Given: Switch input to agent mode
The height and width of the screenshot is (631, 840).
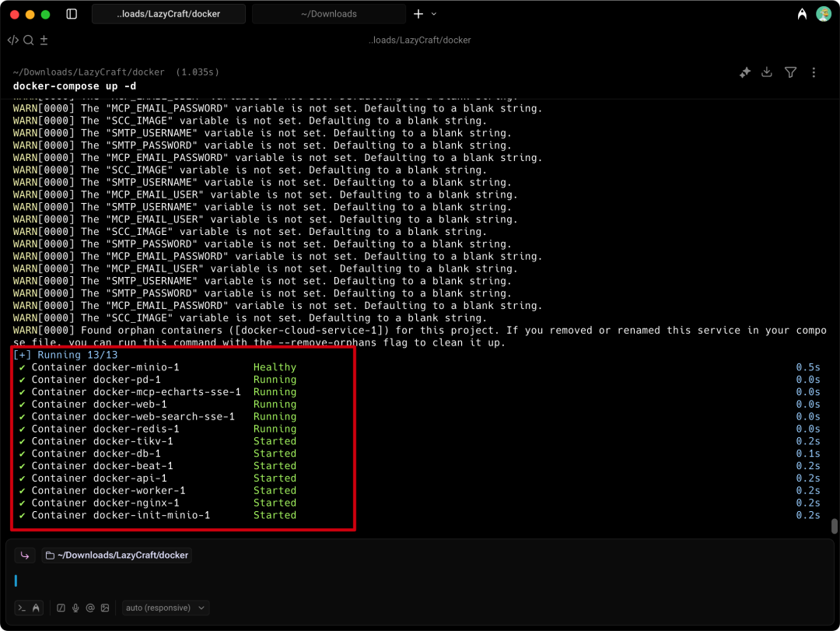Looking at the screenshot, I should [x=37, y=608].
